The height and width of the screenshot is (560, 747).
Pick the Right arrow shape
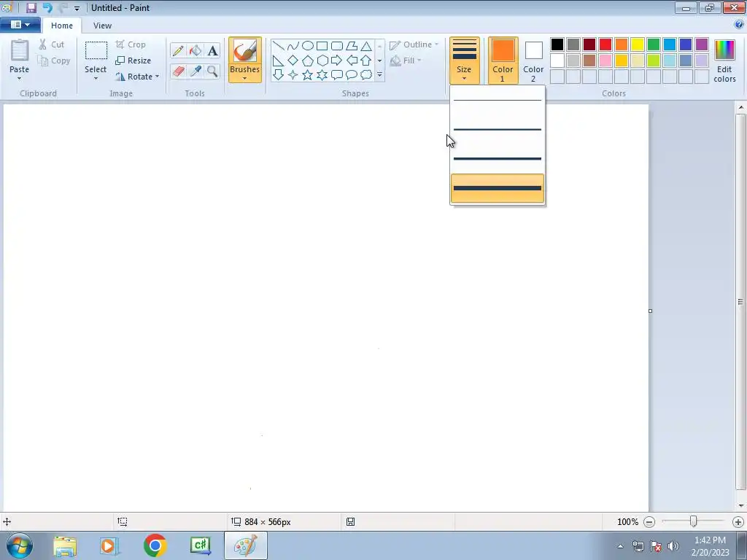pos(337,61)
